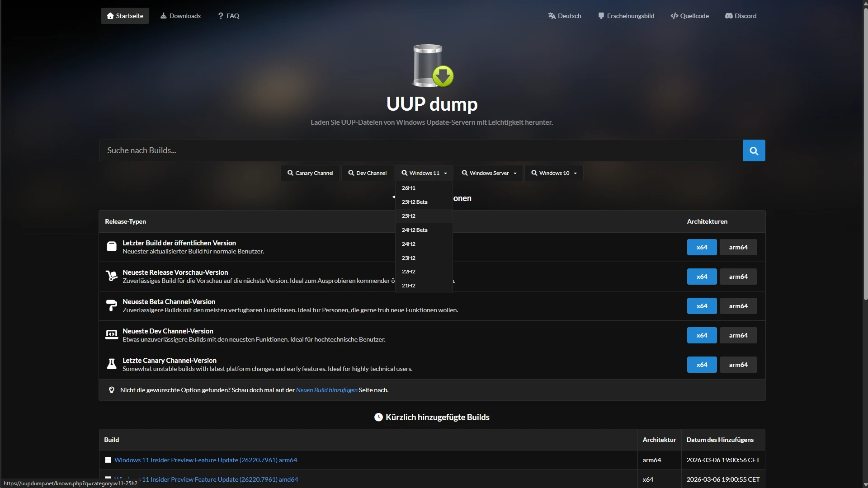
Task: Open Feature Update (26220.7961) arm64 build
Action: click(206, 460)
